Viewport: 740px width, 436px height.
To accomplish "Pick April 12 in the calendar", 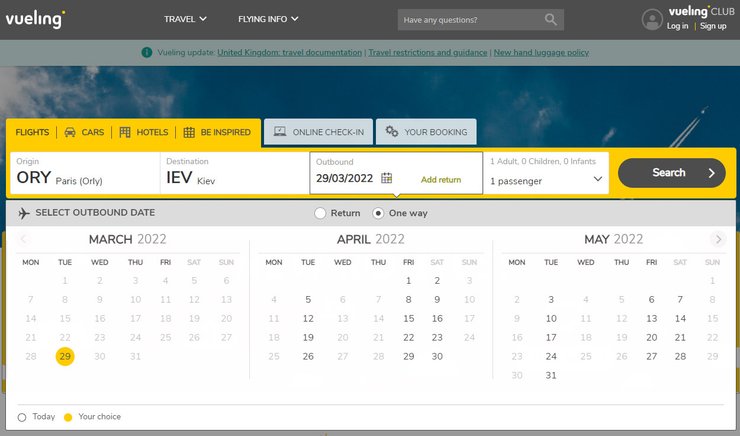I will [308, 318].
